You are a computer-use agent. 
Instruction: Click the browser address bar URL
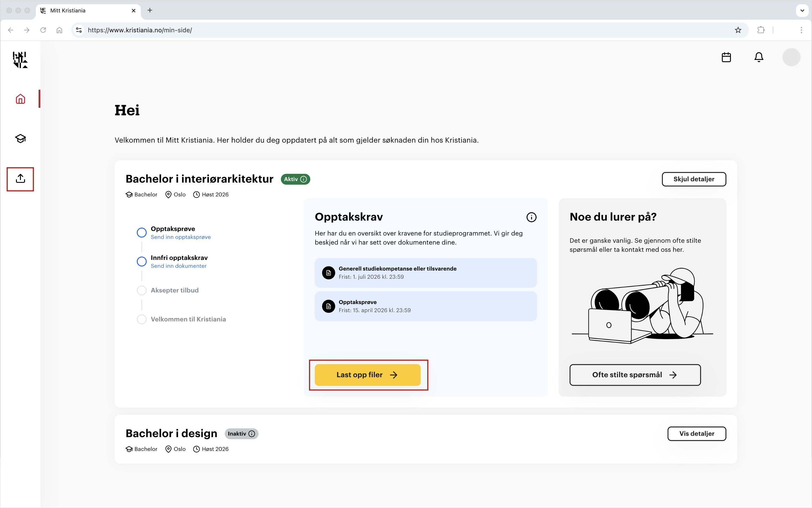pyautogui.click(x=140, y=30)
